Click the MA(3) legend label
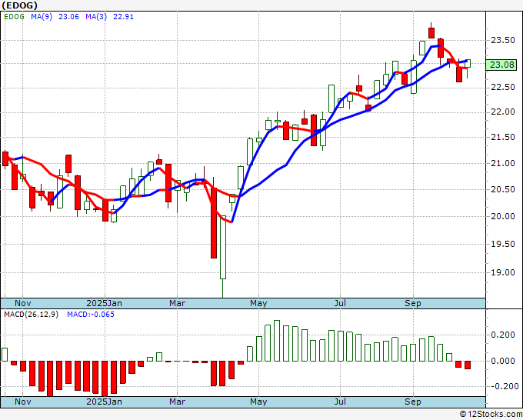 click(96, 17)
